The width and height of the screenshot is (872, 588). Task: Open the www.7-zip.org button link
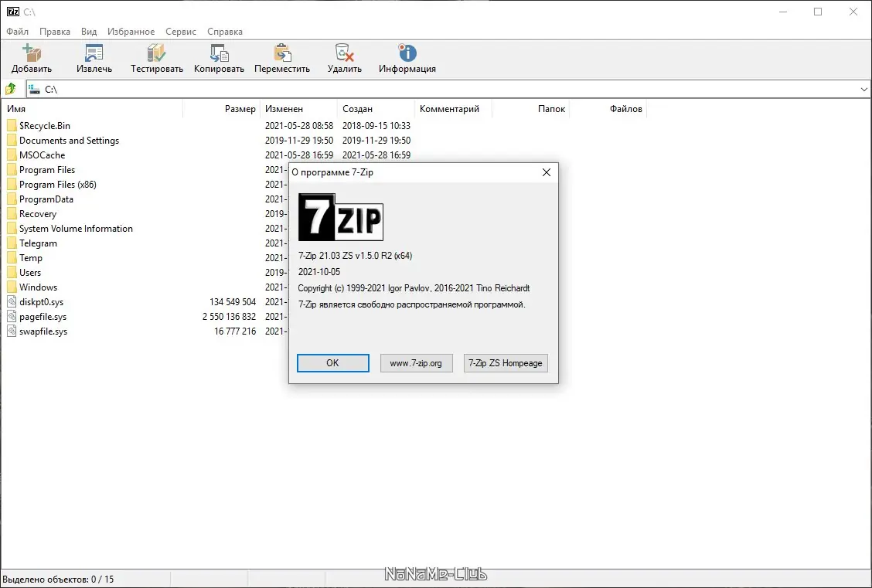416,363
